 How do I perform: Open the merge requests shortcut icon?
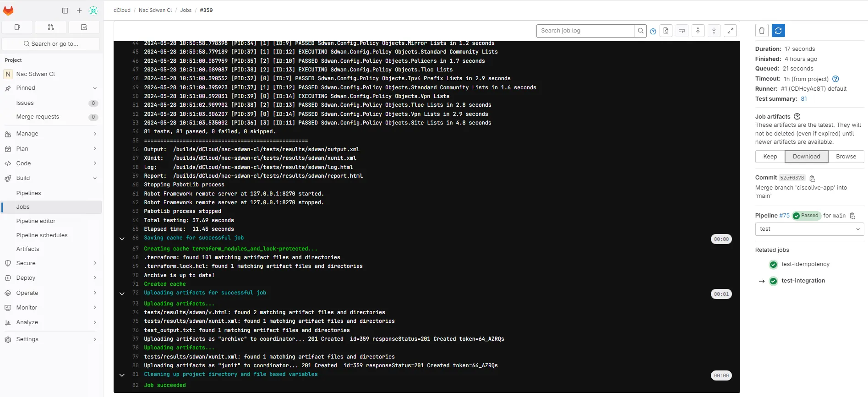coord(51,27)
